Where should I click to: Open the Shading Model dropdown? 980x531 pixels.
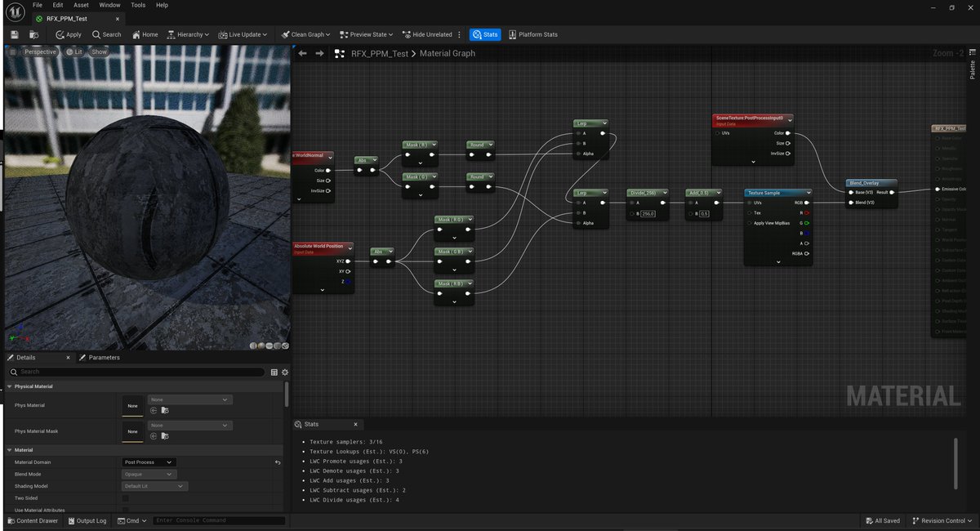pyautogui.click(x=154, y=486)
